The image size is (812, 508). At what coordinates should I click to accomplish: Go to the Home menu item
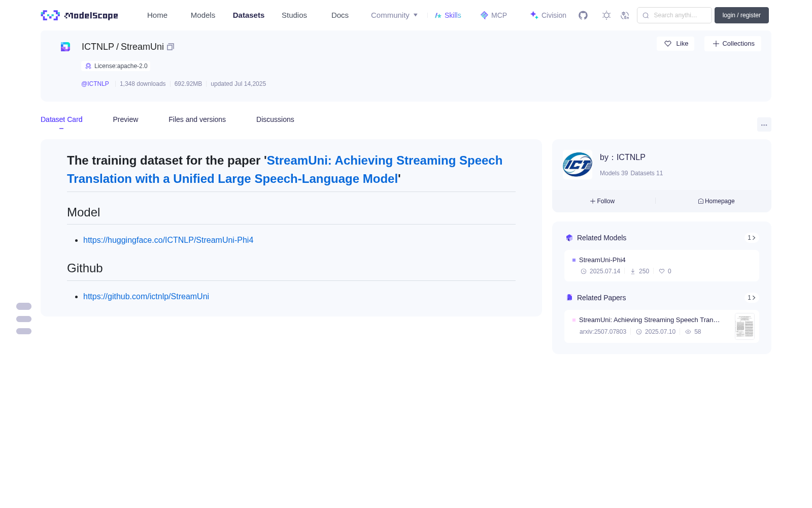pos(157,15)
